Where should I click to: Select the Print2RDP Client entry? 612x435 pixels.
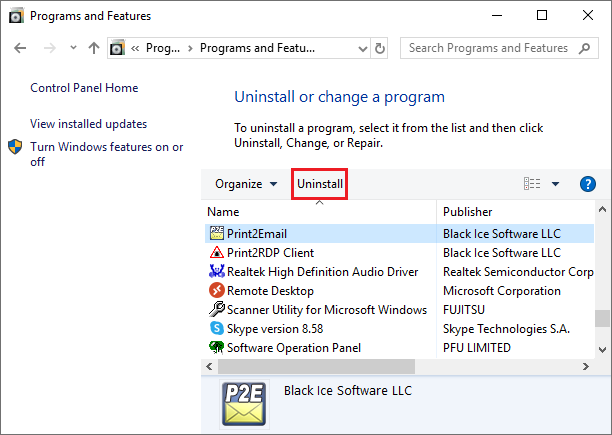(270, 252)
